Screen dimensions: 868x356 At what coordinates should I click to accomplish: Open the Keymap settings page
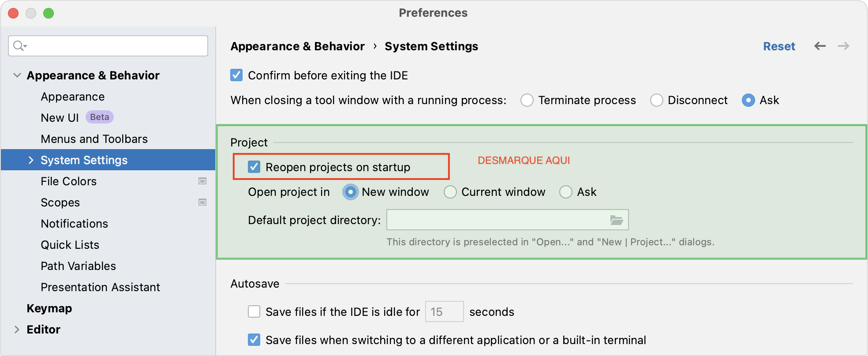(x=49, y=308)
